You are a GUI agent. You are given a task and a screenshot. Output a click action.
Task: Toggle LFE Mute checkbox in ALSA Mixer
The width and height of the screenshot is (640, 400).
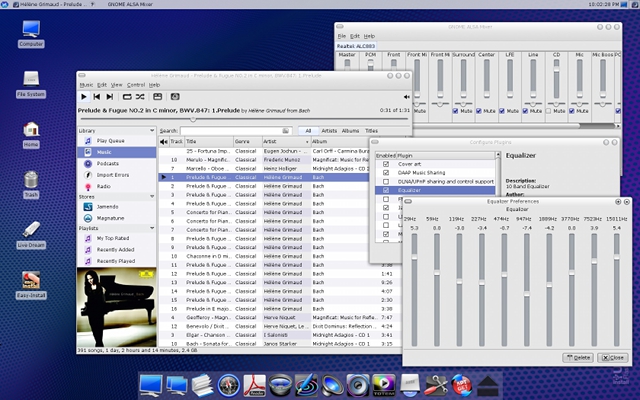pos(502,111)
